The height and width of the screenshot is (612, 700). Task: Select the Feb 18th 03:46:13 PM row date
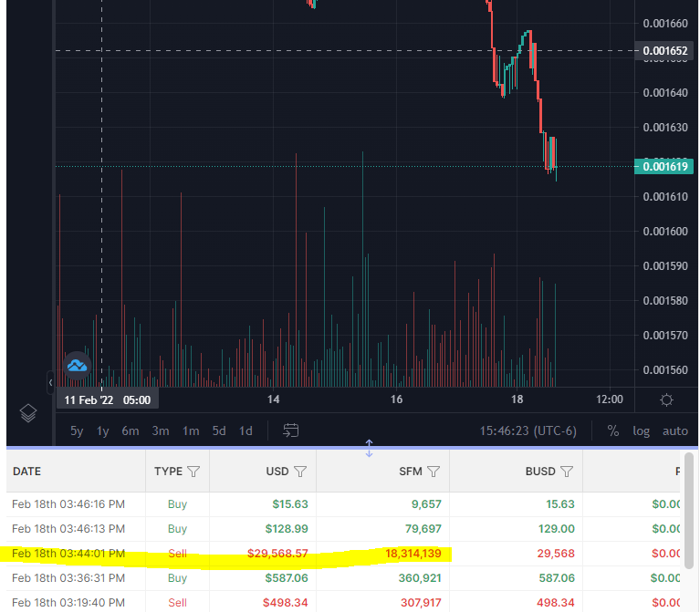pyautogui.click(x=68, y=529)
